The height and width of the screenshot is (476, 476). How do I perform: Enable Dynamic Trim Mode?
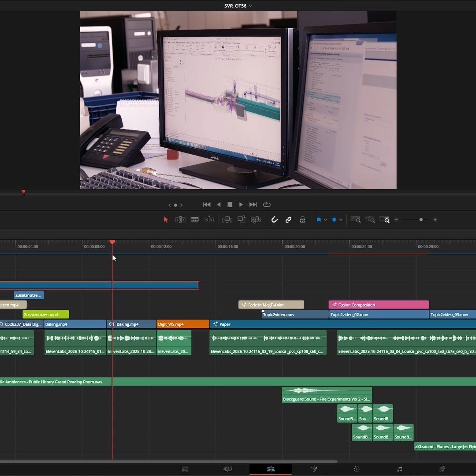point(209,219)
